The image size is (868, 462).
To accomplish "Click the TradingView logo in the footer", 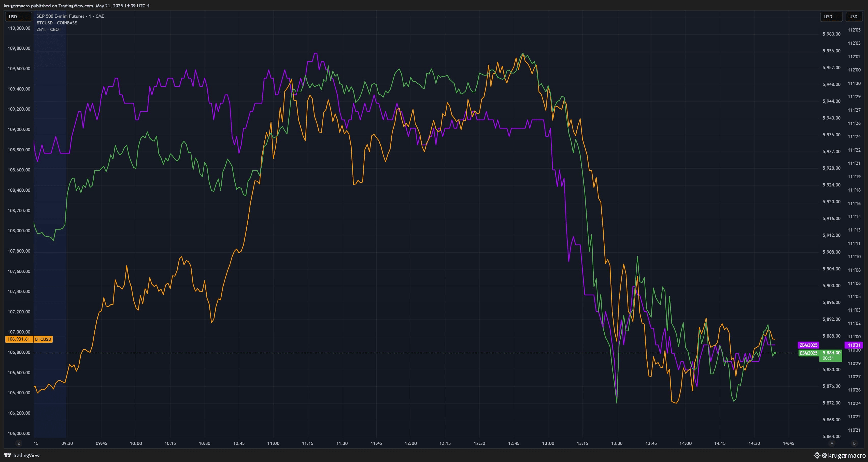I will [x=22, y=455].
